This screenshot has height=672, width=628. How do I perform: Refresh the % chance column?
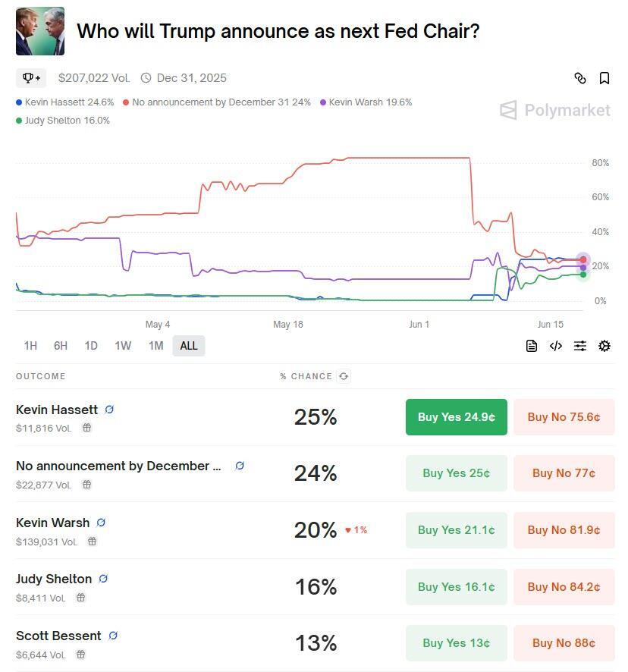pos(344,376)
